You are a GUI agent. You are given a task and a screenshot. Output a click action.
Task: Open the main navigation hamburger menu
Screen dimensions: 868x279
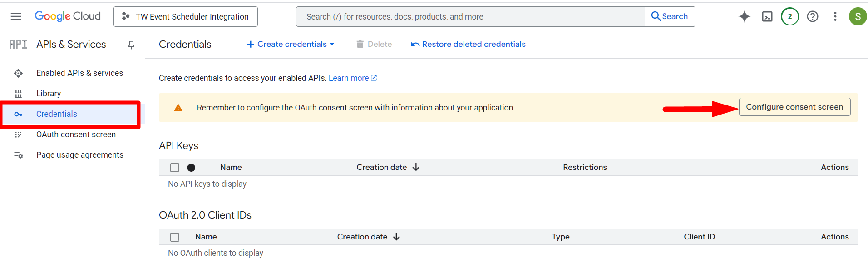click(16, 16)
